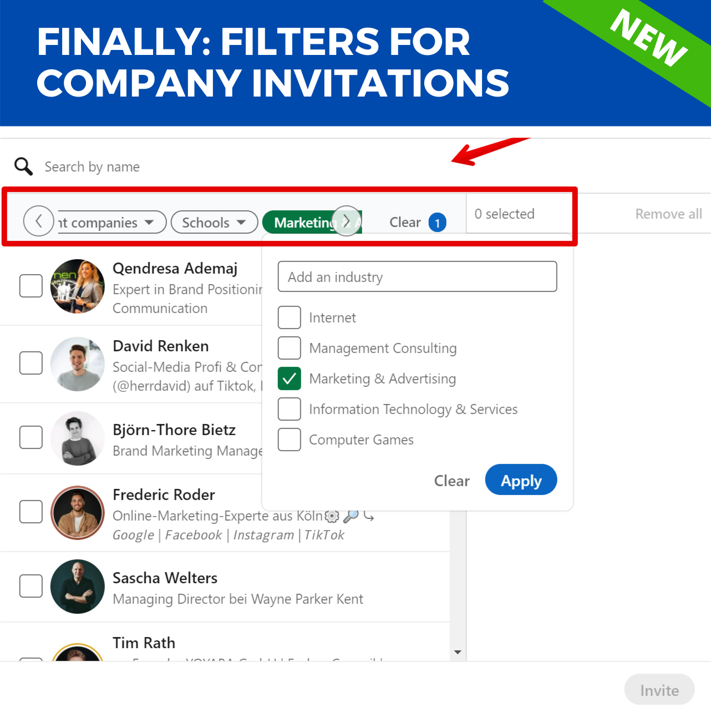Click the scrollbar down arrow on member list
Viewport: 711px width, 728px height.
point(457,653)
